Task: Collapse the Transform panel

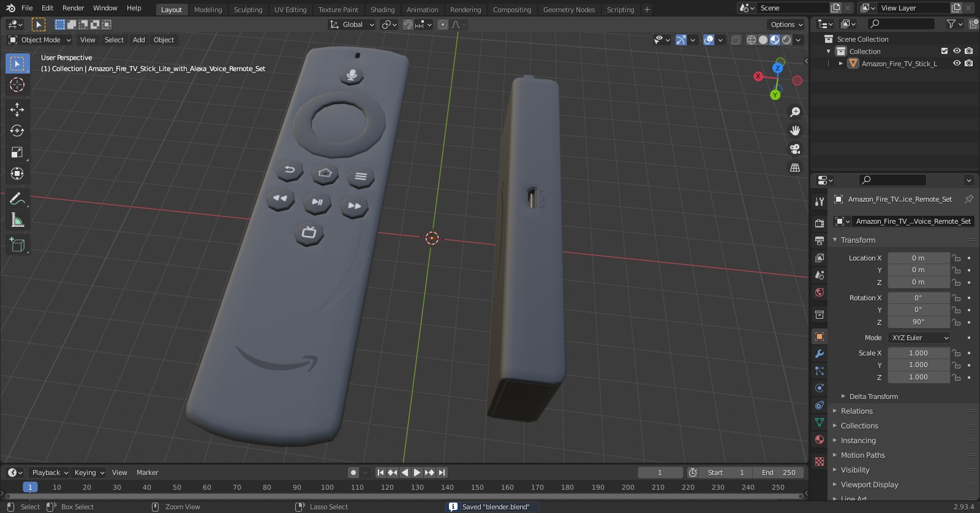Action: (858, 240)
